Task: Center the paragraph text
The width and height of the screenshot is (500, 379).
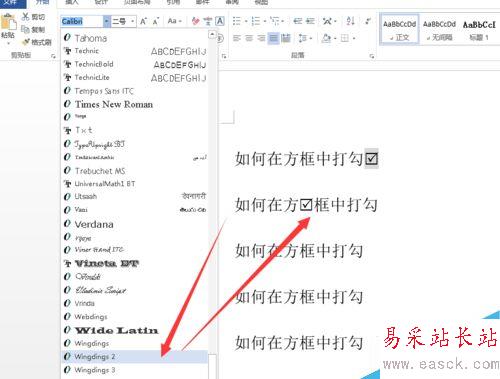Action: pos(249,38)
